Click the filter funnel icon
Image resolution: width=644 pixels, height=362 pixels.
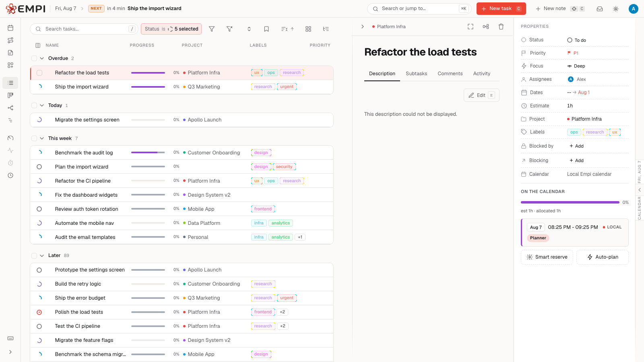click(x=212, y=29)
